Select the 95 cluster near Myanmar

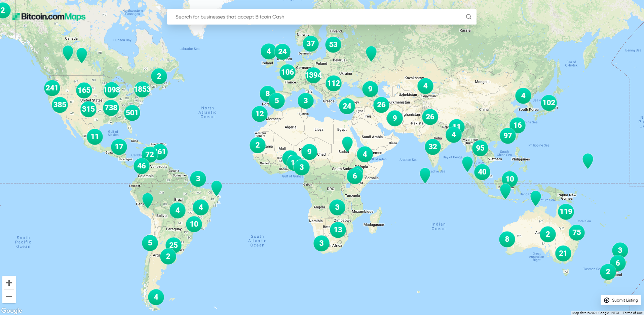click(x=480, y=148)
